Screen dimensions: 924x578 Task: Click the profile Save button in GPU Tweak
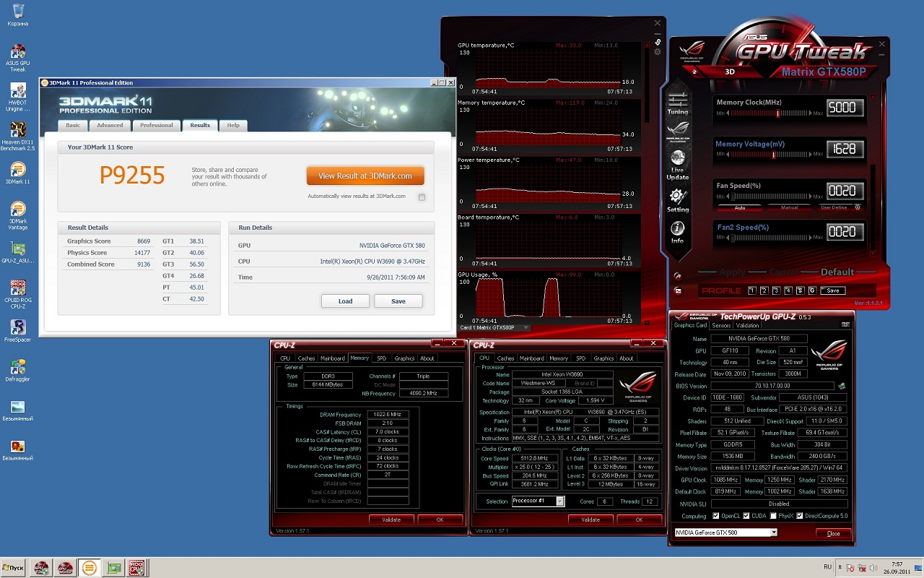tap(833, 290)
